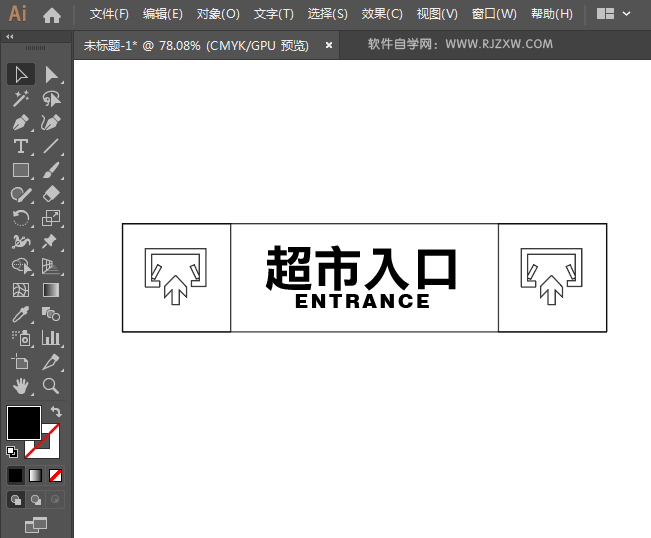The image size is (651, 538).
Task: Open the 效果(C) menu
Action: coord(382,14)
